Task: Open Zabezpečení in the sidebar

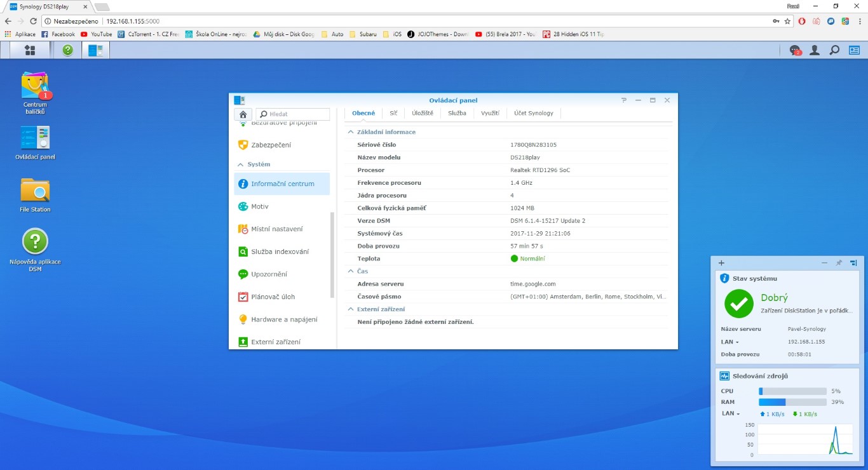Action: pos(271,145)
